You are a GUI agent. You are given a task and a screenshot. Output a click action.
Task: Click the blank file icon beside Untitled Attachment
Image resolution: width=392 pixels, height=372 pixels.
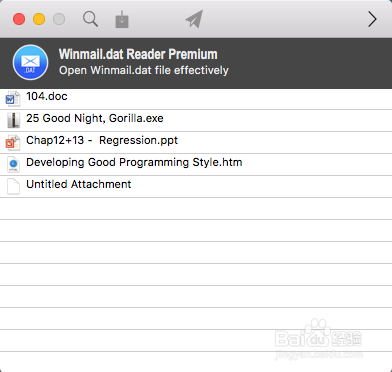[x=13, y=186]
